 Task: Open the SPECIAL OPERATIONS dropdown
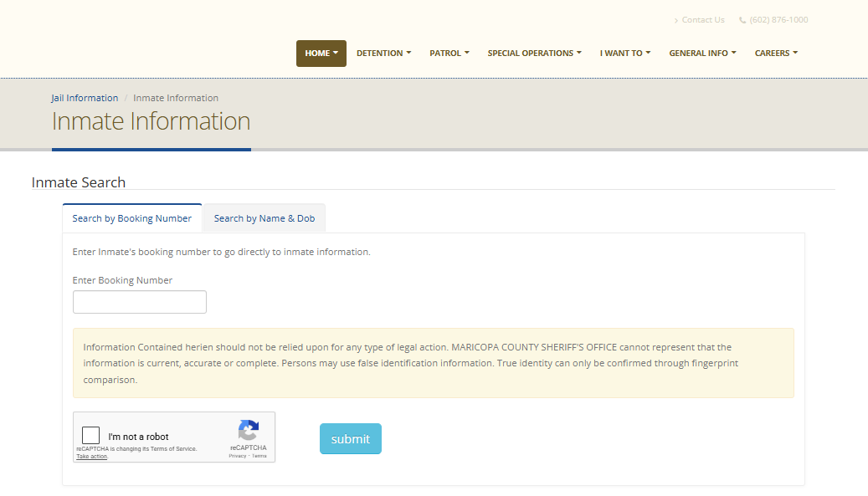[534, 54]
